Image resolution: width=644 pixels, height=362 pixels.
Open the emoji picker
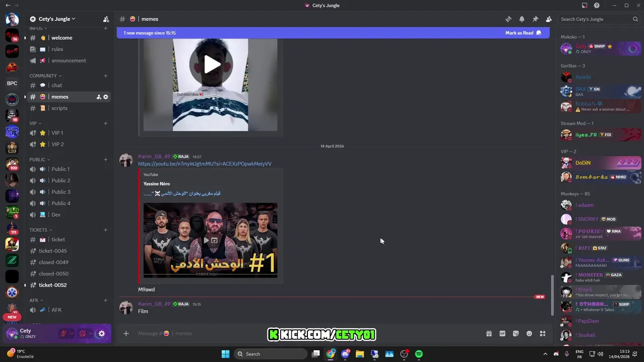tap(529, 333)
